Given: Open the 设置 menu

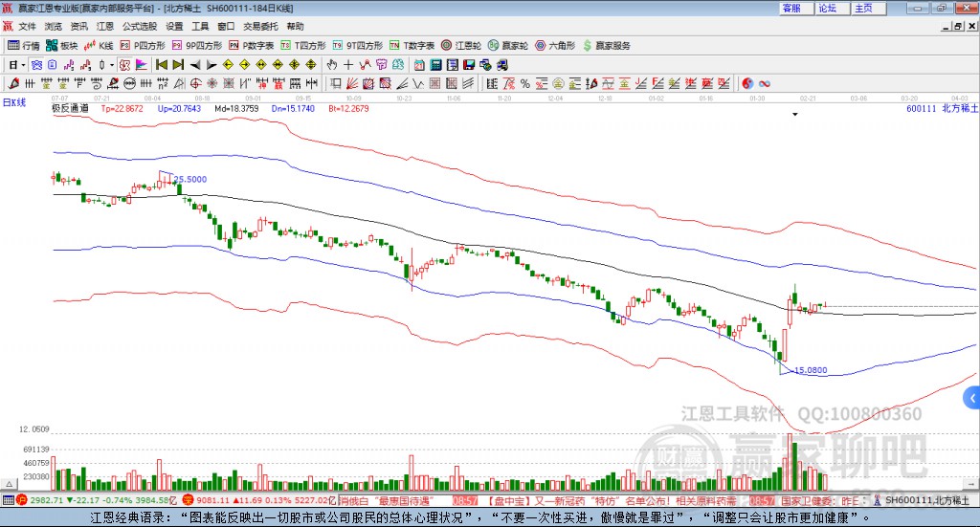Looking at the screenshot, I should click(x=174, y=26).
